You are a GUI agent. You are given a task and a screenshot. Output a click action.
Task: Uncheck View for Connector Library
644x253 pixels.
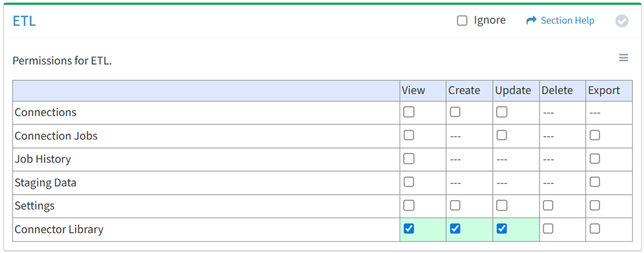[408, 229]
